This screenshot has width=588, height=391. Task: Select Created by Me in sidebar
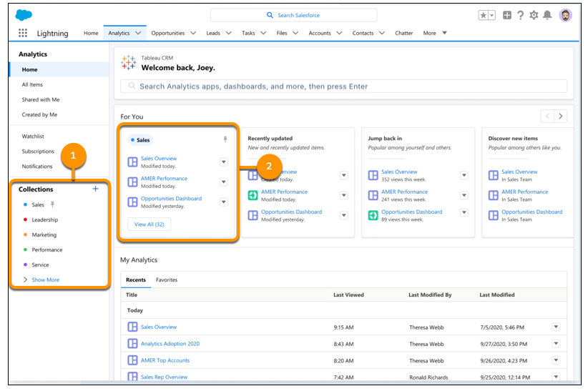tap(39, 114)
